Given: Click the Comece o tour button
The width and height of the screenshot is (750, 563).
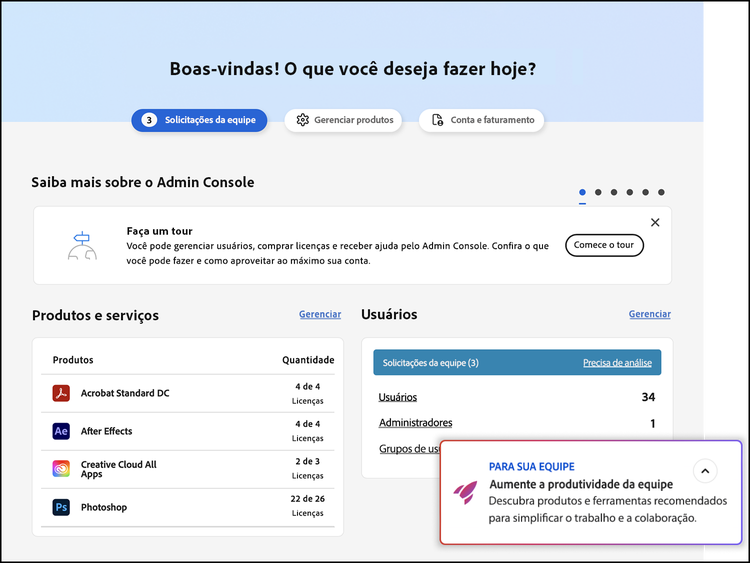Looking at the screenshot, I should [604, 245].
